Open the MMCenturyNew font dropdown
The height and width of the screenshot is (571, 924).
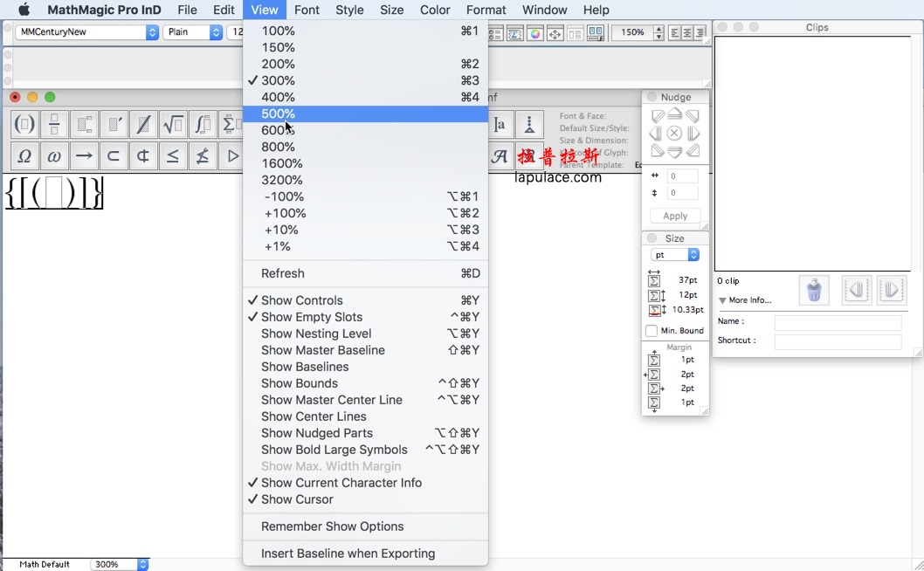pyautogui.click(x=83, y=31)
